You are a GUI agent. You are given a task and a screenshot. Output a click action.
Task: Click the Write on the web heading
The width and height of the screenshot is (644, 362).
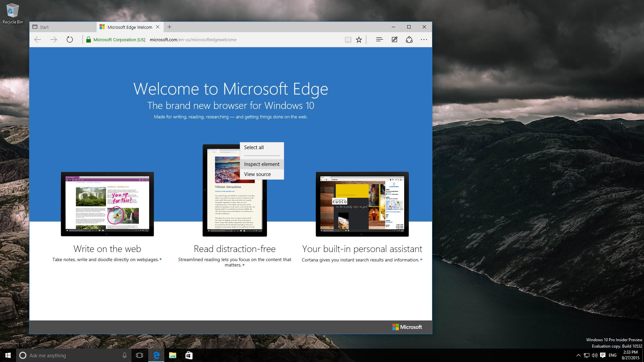click(x=107, y=249)
